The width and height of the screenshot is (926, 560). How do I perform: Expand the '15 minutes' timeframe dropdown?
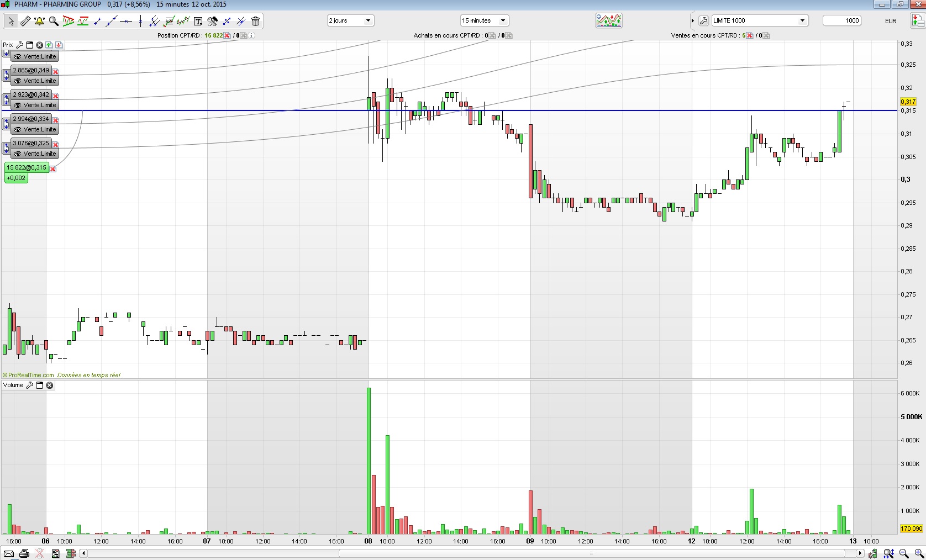click(484, 20)
